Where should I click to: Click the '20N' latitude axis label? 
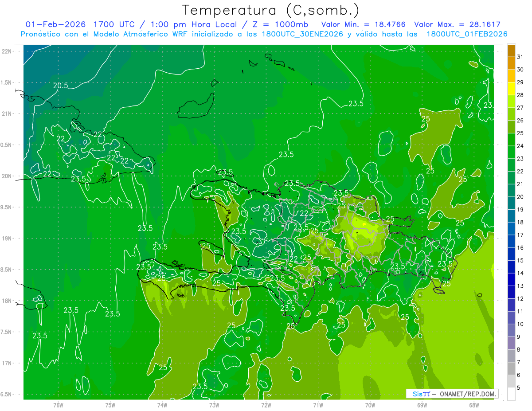[7, 176]
